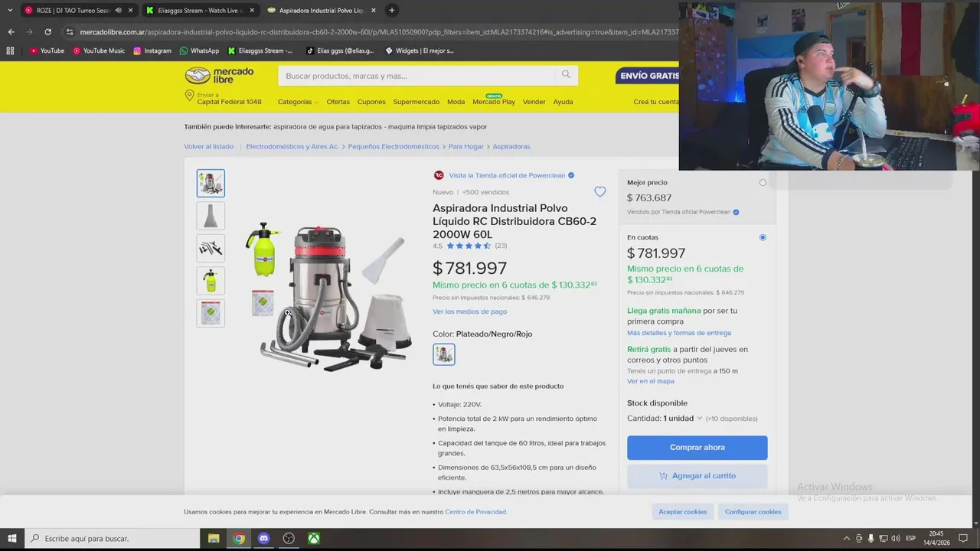Click Comprar ahora button
This screenshot has width=980, height=551.
coord(697,448)
